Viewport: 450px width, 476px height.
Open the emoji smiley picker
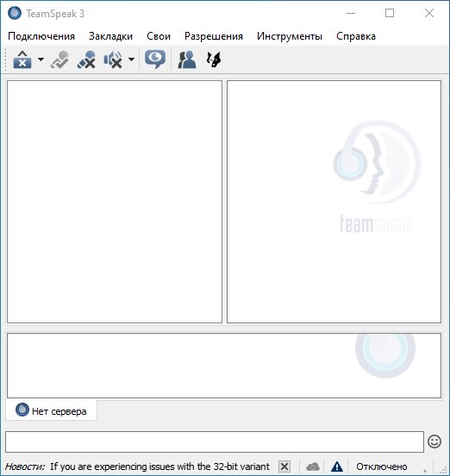click(x=434, y=442)
